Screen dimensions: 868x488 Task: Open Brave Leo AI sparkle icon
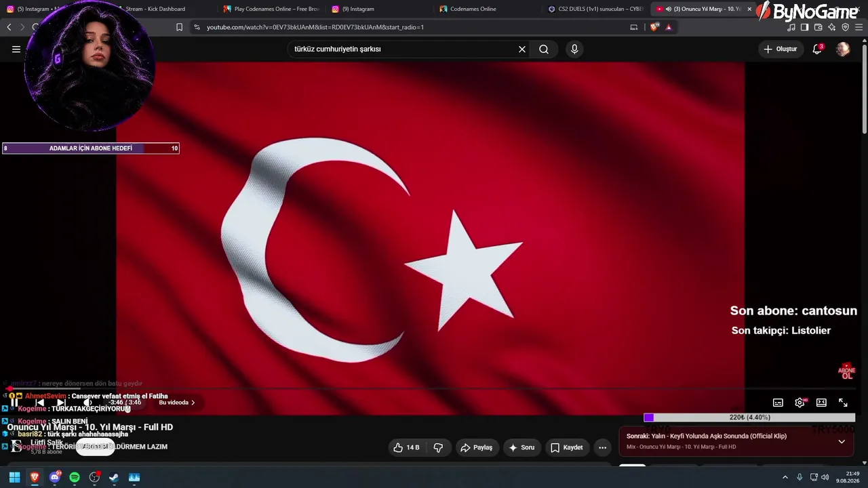(831, 27)
